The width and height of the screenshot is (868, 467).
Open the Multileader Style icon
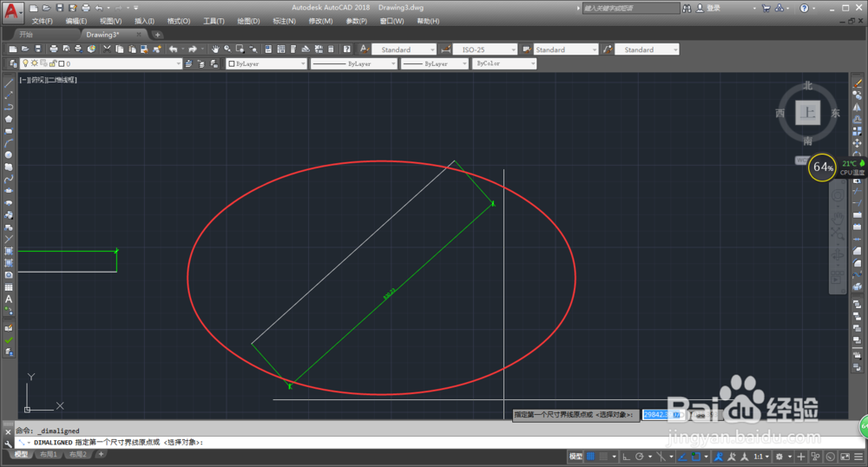608,49
